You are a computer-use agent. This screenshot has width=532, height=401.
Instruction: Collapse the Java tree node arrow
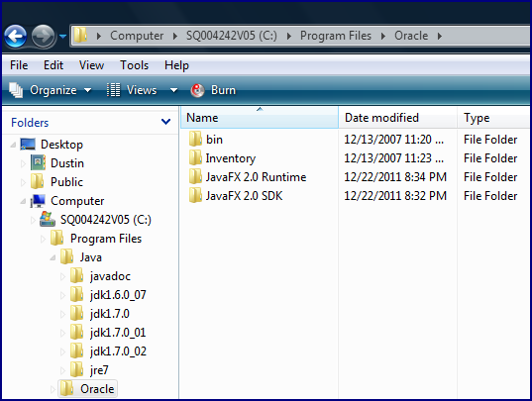[x=53, y=258]
